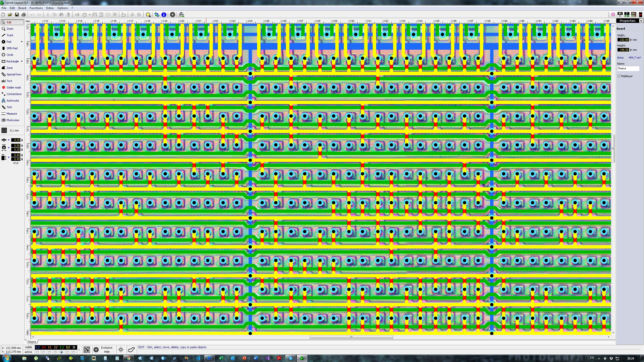The image size is (644, 362).
Task: Open the Extras menu
Action: (x=50, y=8)
